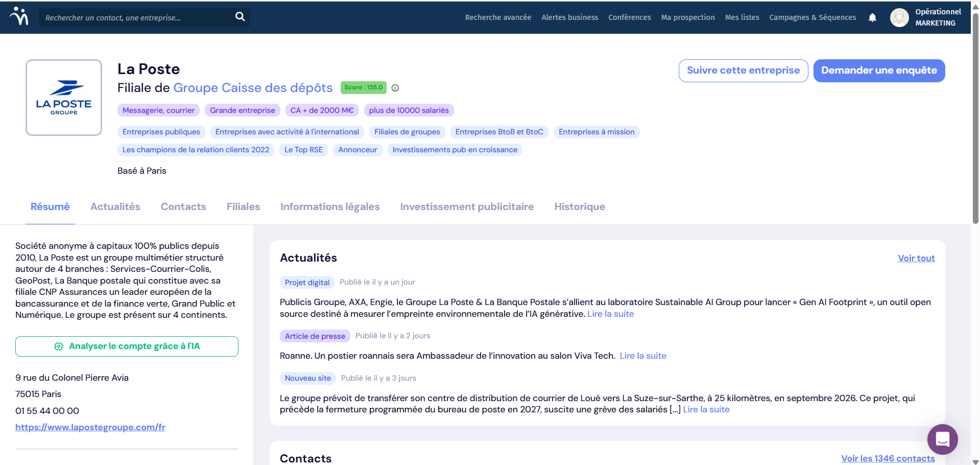Click the Score 135.0 badge

tap(363, 87)
